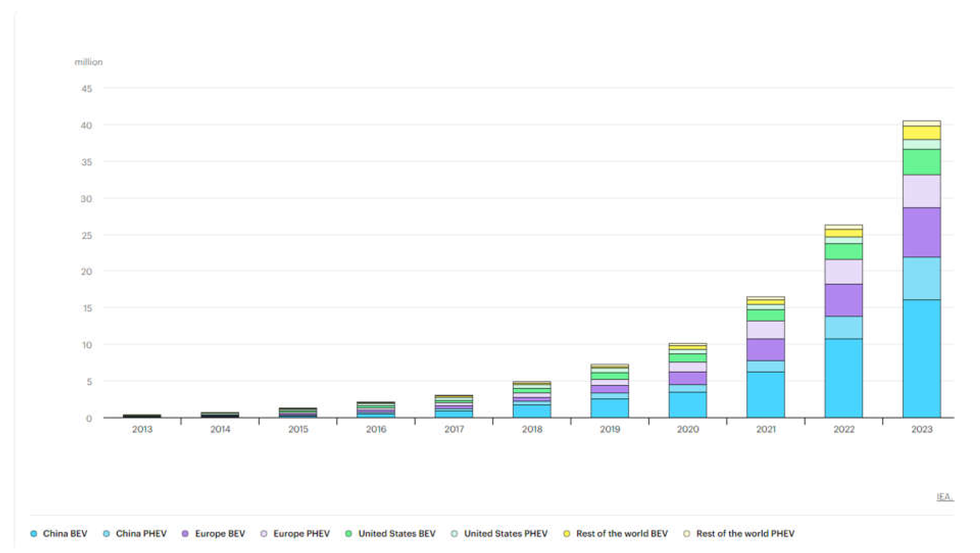Click the United States BEV segment in 2023
The image size is (980, 553).
pyautogui.click(x=921, y=162)
